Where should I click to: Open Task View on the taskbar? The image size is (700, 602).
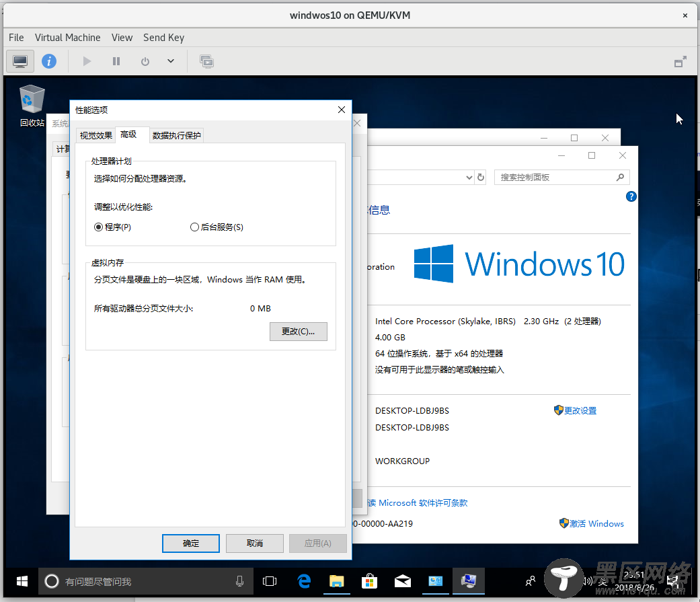point(270,581)
